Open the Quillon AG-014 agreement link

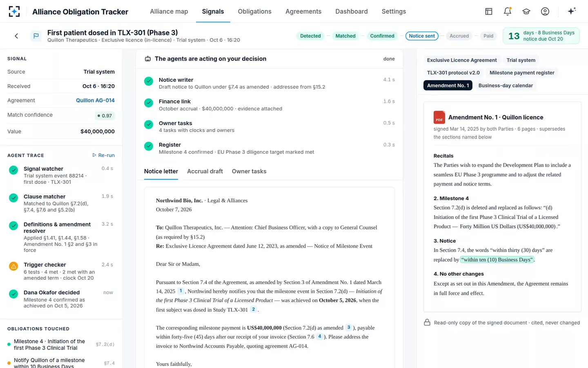(95, 100)
